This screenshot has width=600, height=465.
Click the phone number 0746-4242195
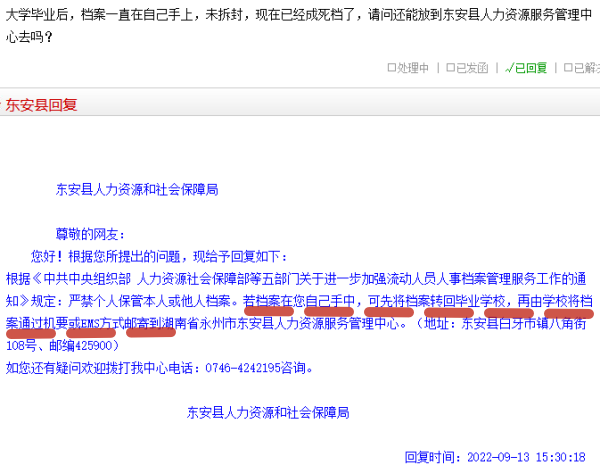pyautogui.click(x=243, y=368)
